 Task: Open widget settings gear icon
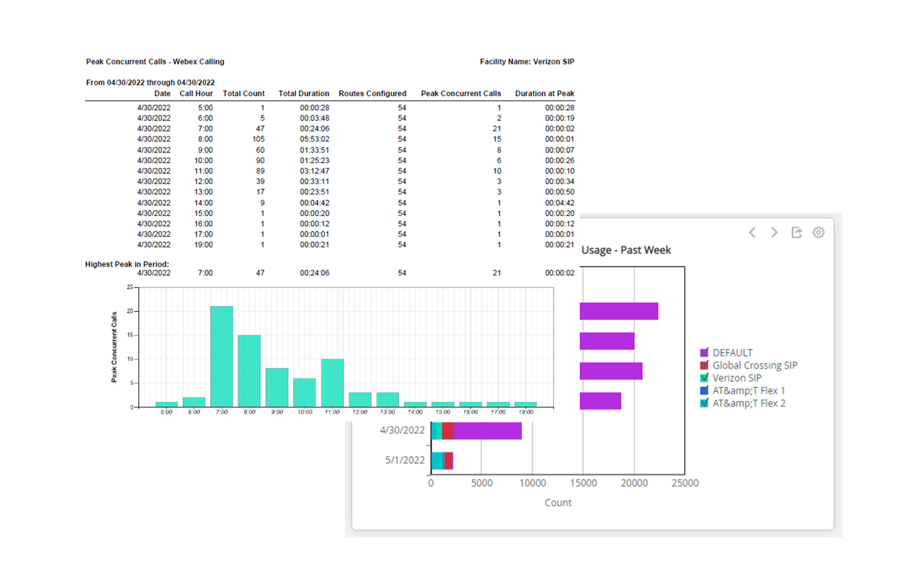tap(818, 232)
